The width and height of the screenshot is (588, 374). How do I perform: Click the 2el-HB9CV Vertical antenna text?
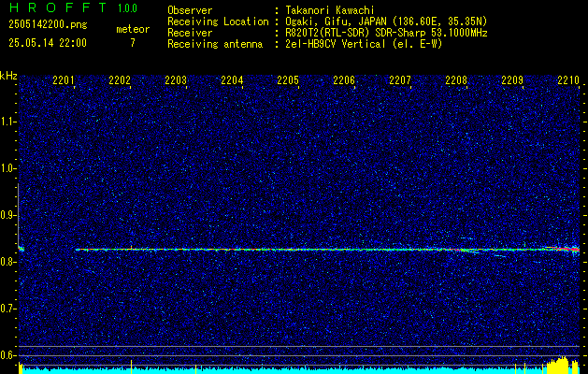click(x=362, y=44)
